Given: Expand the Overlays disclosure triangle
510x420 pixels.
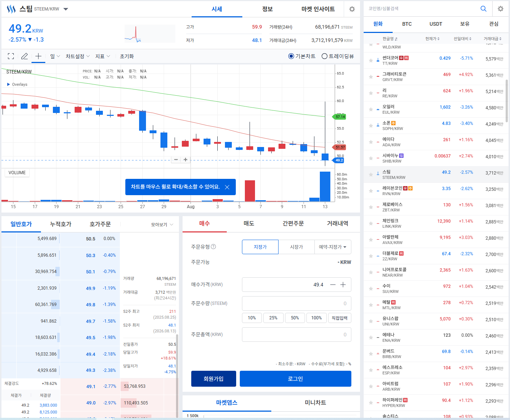Looking at the screenshot, I should pos(9,84).
